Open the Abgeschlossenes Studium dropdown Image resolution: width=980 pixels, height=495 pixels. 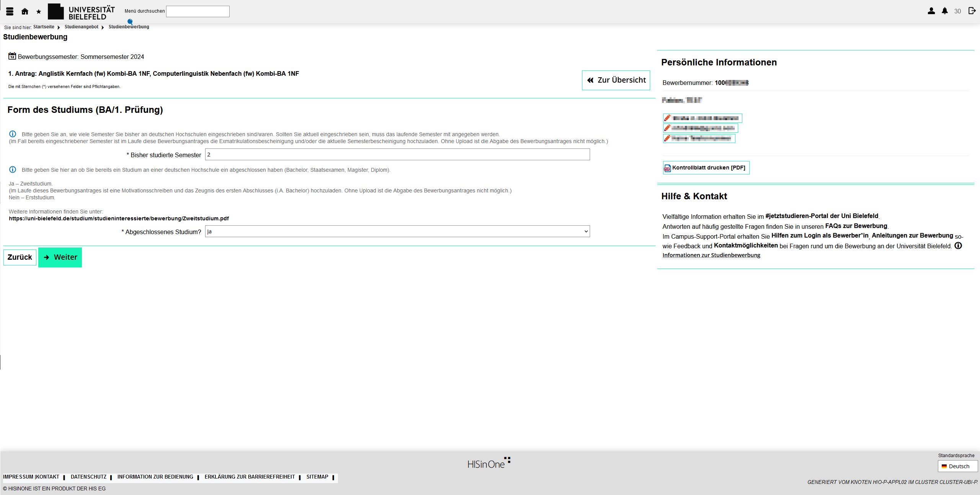(x=398, y=231)
